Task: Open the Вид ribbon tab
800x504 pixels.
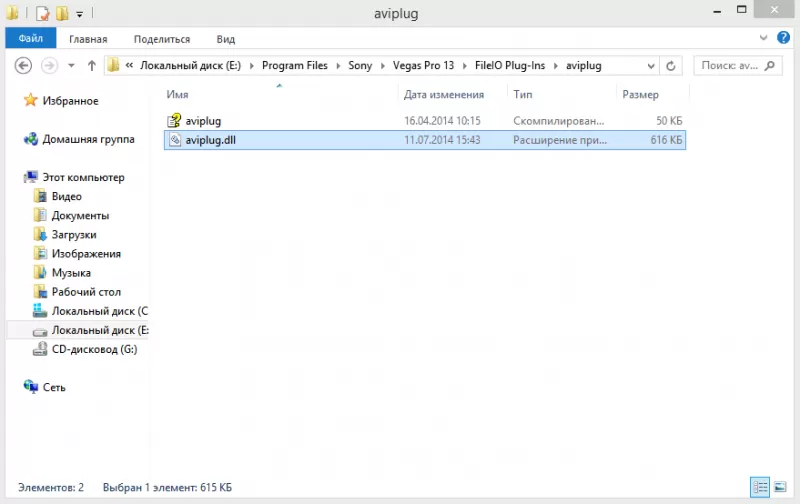Action: pyautogui.click(x=226, y=39)
